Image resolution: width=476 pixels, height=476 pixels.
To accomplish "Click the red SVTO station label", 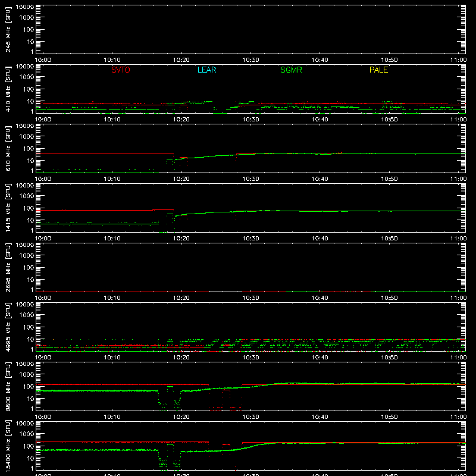I will [121, 70].
